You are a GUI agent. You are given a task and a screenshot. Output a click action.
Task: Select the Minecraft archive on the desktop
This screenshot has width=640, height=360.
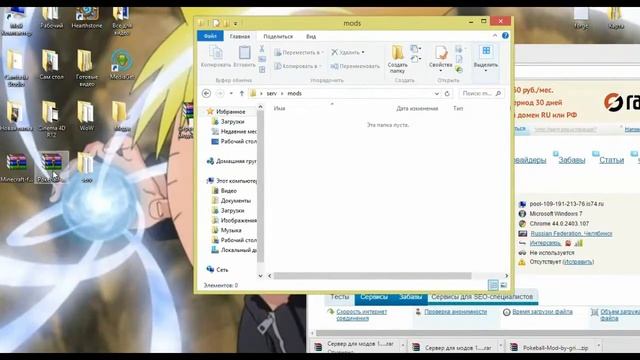[x=17, y=167]
